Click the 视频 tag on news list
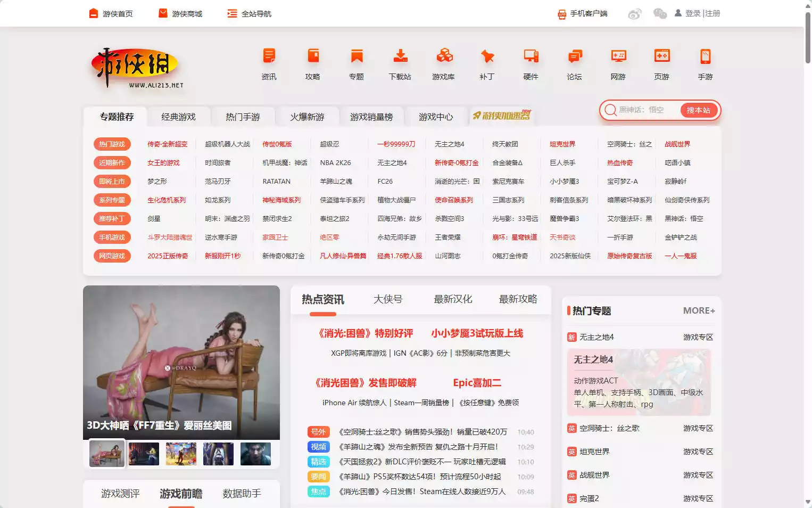 [318, 447]
